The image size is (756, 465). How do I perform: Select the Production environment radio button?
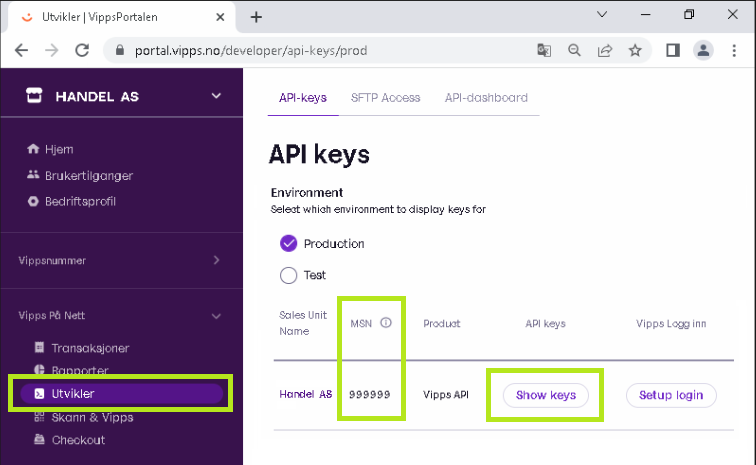click(x=289, y=243)
